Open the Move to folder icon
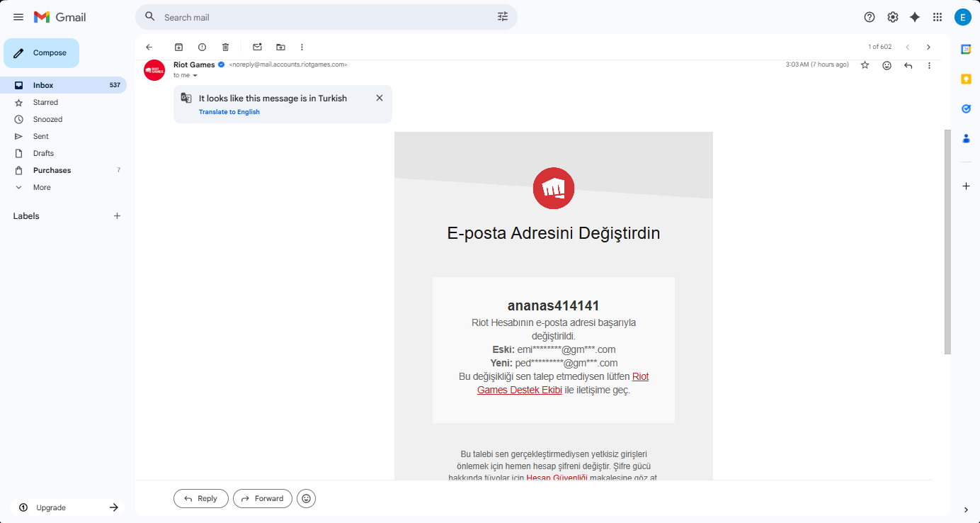 pos(280,47)
